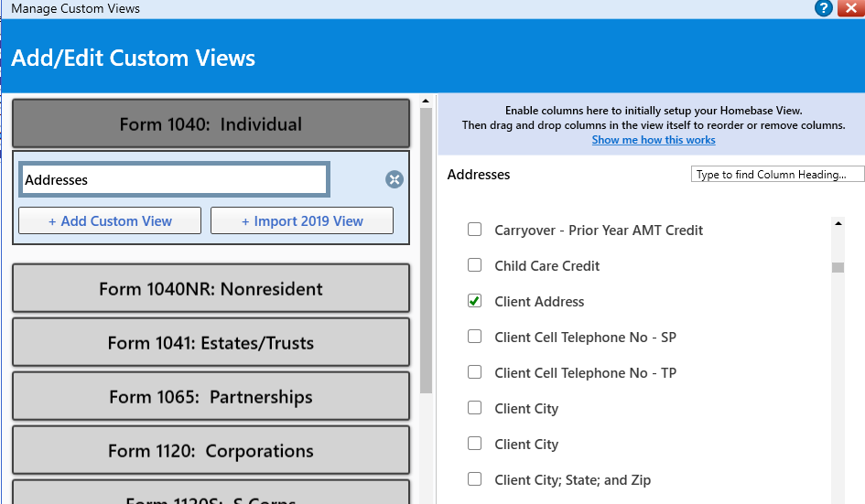Collapse the Form 1040: Individual section
Screen dimensions: 865x504
click(x=211, y=124)
